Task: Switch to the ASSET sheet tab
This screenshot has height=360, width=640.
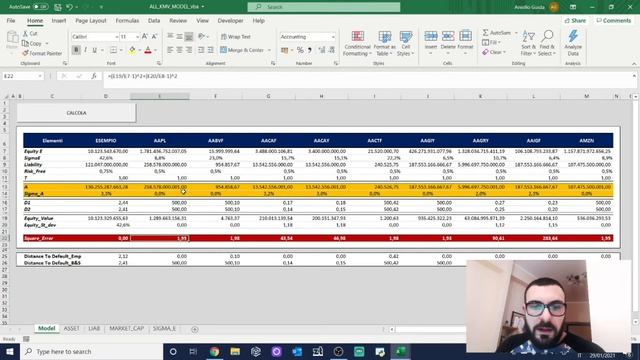Action: click(x=71, y=329)
